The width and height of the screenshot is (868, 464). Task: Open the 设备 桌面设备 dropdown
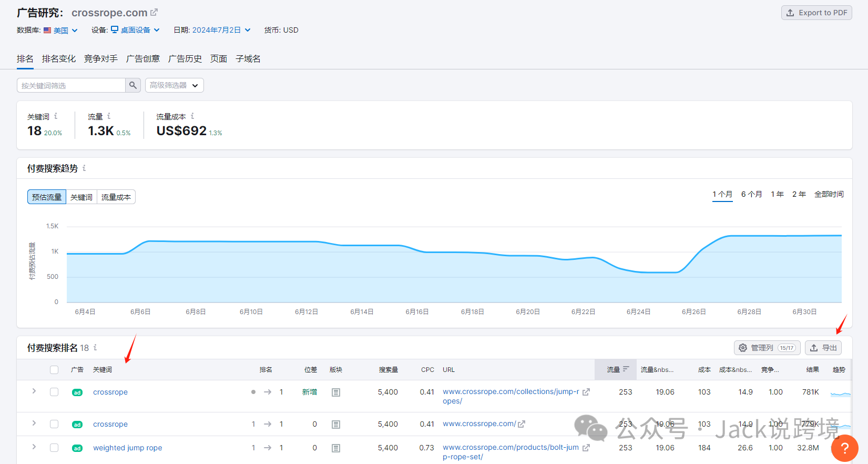tap(135, 30)
